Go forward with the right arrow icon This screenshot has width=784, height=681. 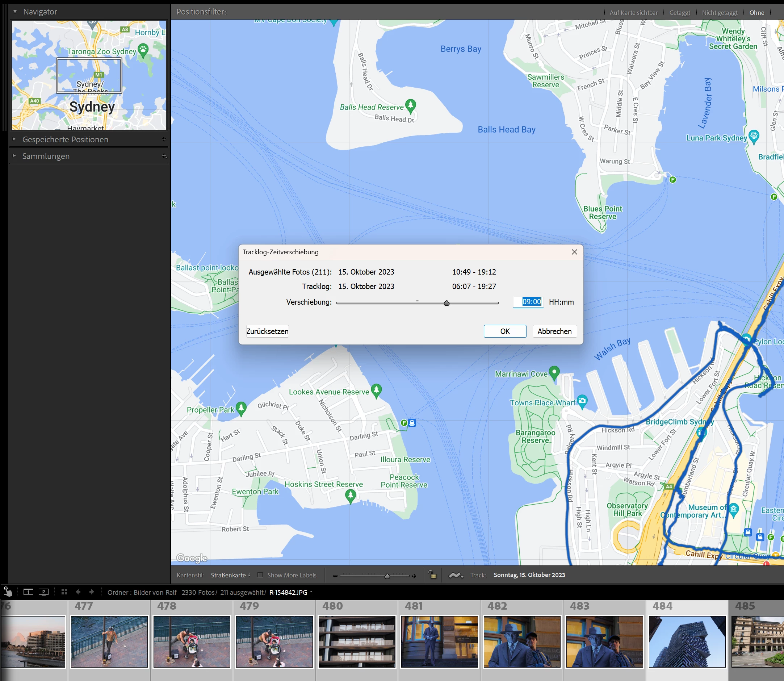(x=92, y=592)
